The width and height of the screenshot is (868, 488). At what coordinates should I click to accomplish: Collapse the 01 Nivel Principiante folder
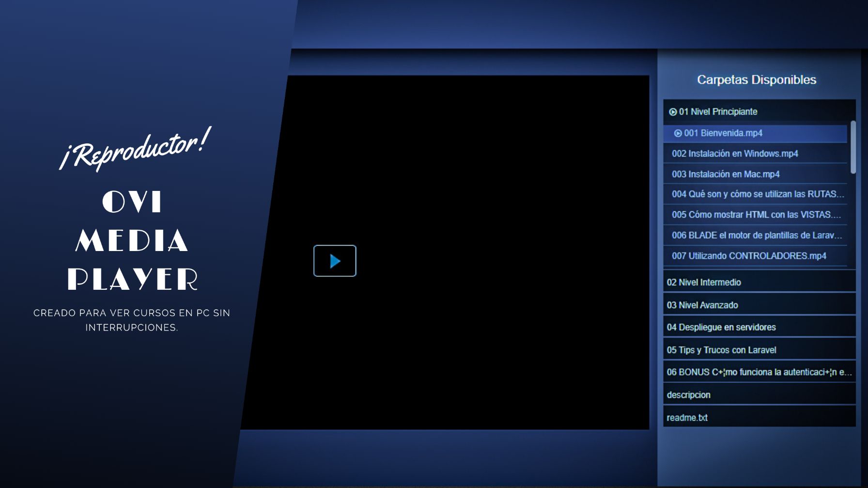(x=759, y=111)
